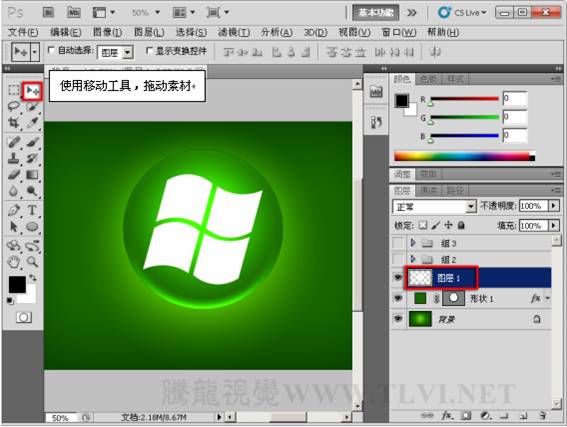Screen dimensions: 567x427
Task: Open the 滤镜(T) menu
Action: tap(234, 33)
